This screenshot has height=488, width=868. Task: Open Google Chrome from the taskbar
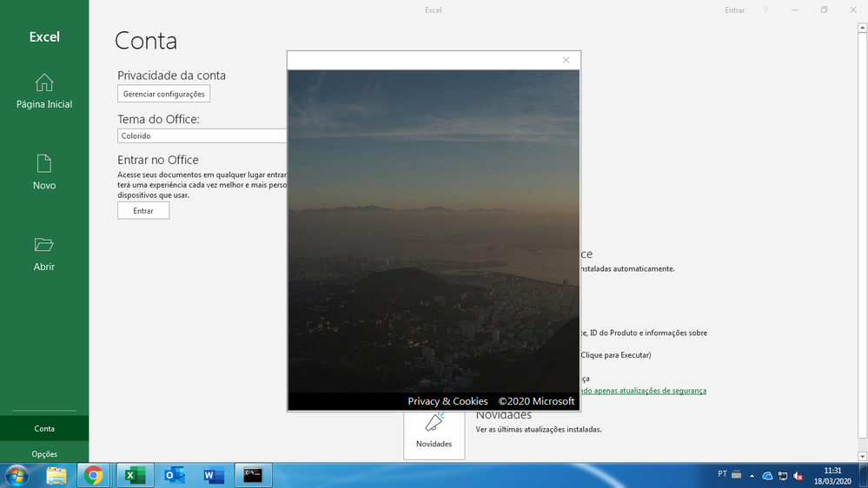[x=93, y=475]
